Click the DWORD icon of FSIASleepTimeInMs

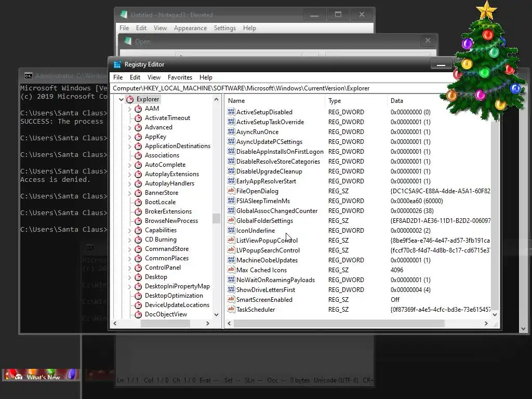[231, 201]
